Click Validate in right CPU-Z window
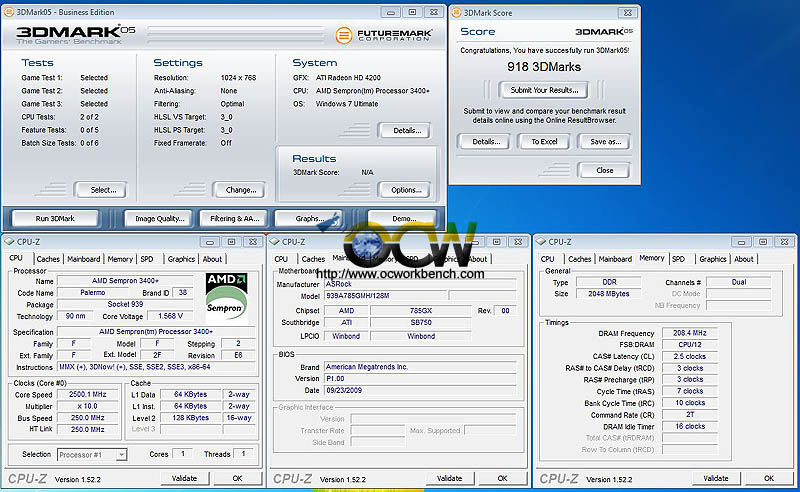 tap(716, 478)
